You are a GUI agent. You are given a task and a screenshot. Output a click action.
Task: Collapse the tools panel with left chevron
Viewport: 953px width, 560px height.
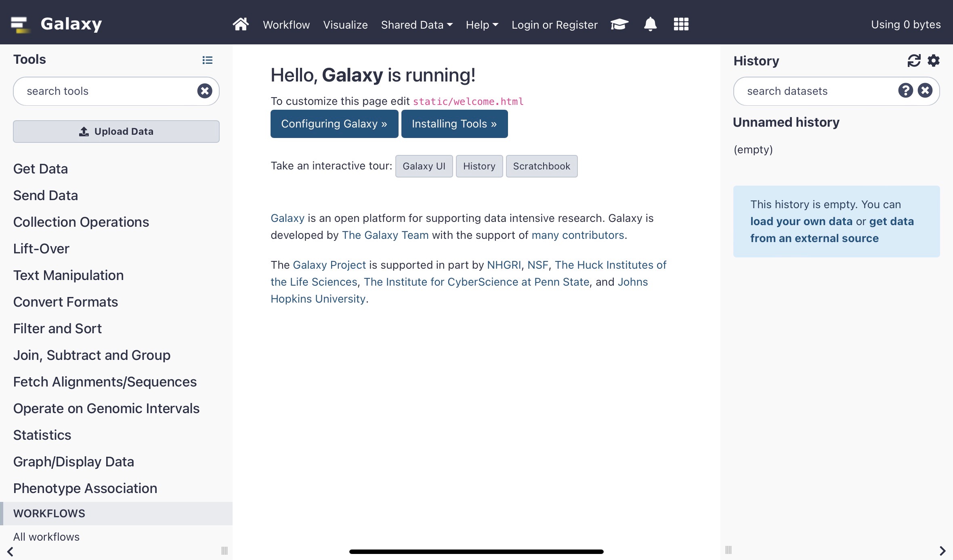tap(10, 551)
